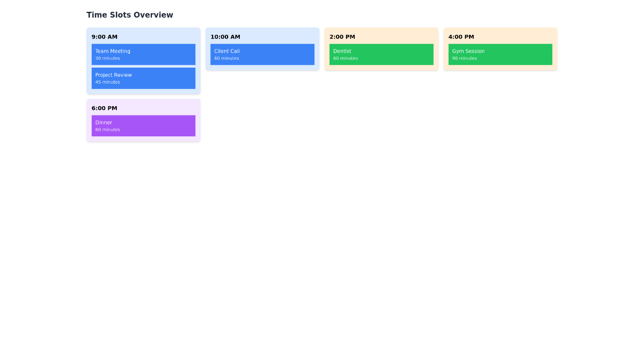The height and width of the screenshot is (338, 644).
Task: Click the 4:00 PM time slot header
Action: 460,36
